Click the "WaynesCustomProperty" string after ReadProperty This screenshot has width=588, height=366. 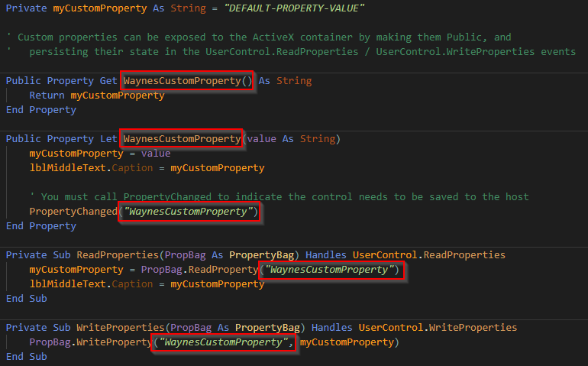pyautogui.click(x=329, y=270)
